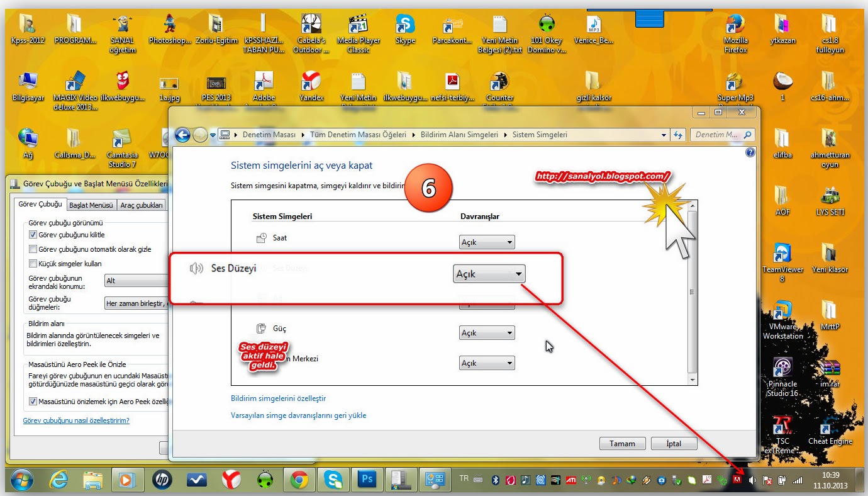Screen dimensions: 868x496
Task: Switch to Photoshop in the taskbar
Action: 367,480
